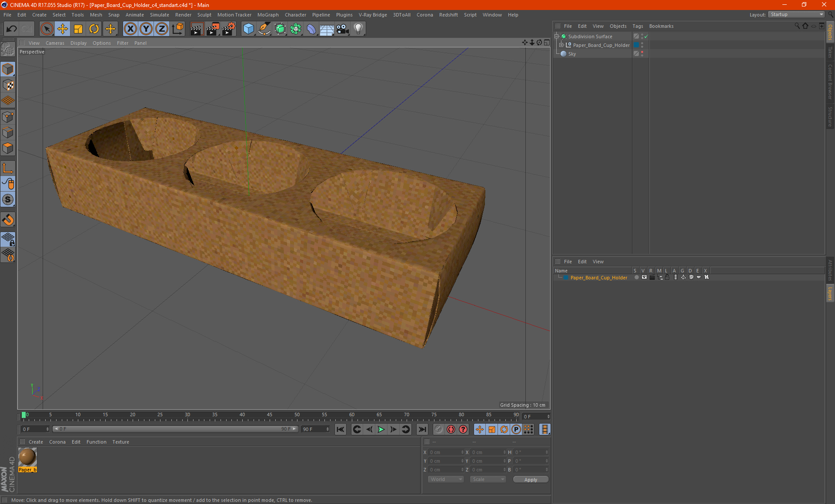
Task: Open the Layout Startup dropdown
Action: pos(796,14)
